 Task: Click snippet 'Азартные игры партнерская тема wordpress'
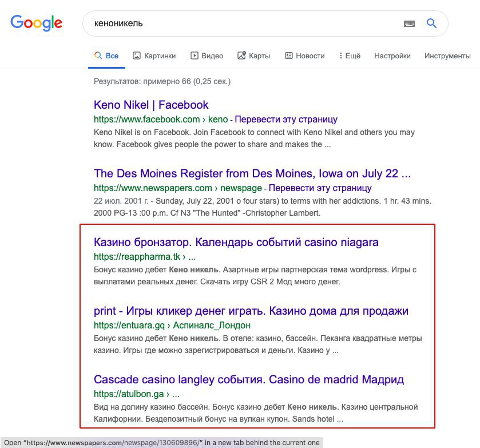[x=306, y=269]
